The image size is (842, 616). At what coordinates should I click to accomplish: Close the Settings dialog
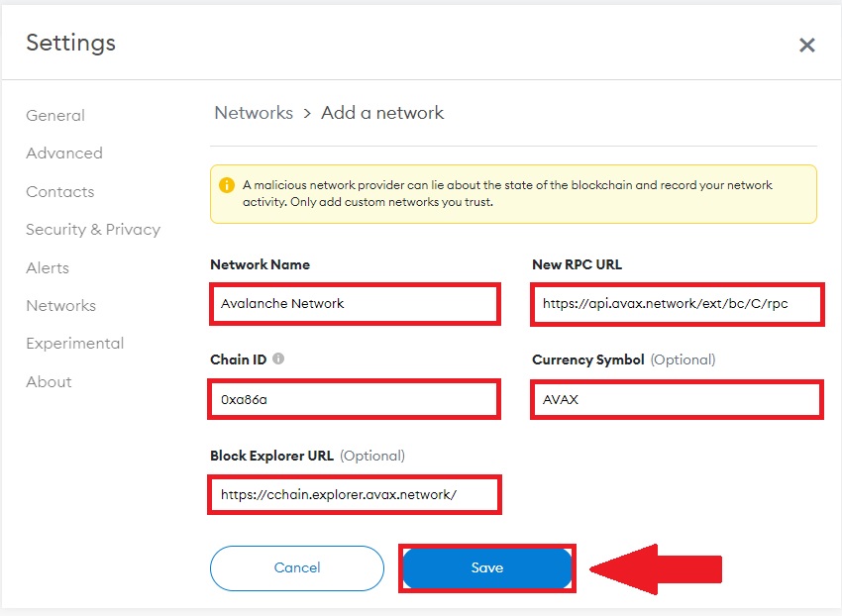[x=806, y=46]
